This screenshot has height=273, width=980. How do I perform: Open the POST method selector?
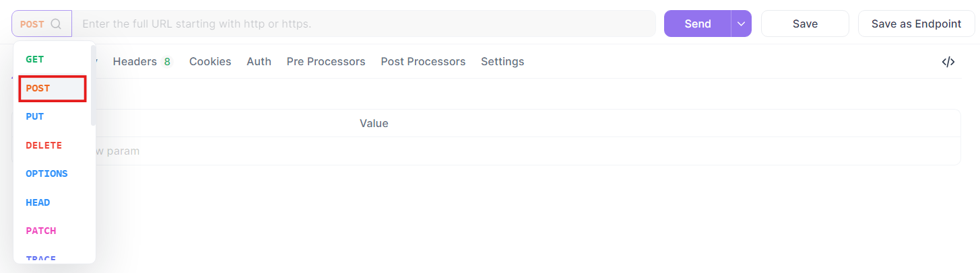tap(42, 24)
